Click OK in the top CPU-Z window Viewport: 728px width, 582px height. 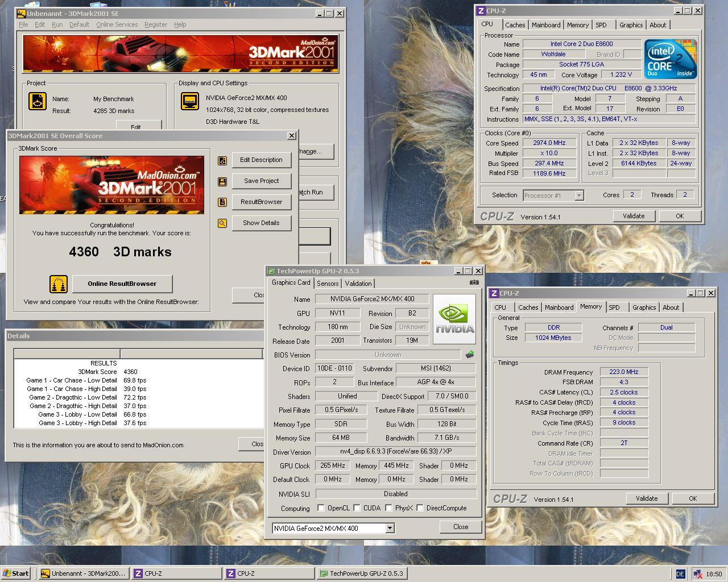tap(679, 216)
